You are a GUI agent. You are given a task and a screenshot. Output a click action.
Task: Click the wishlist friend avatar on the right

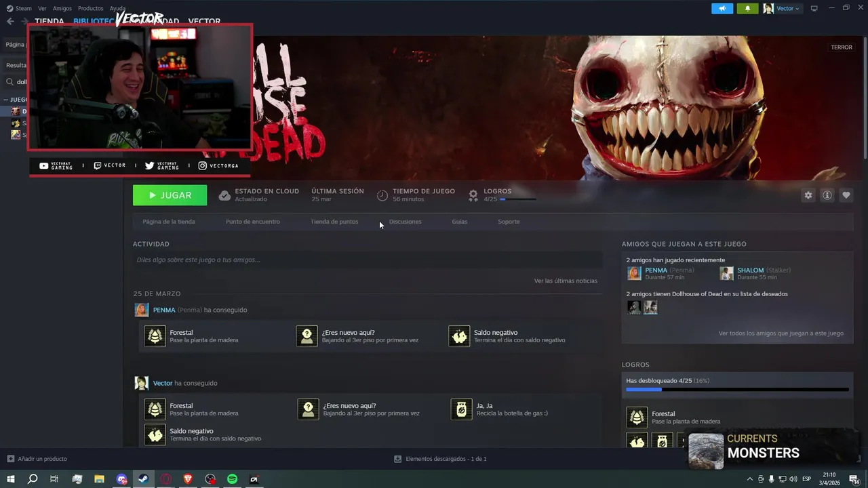tap(650, 308)
